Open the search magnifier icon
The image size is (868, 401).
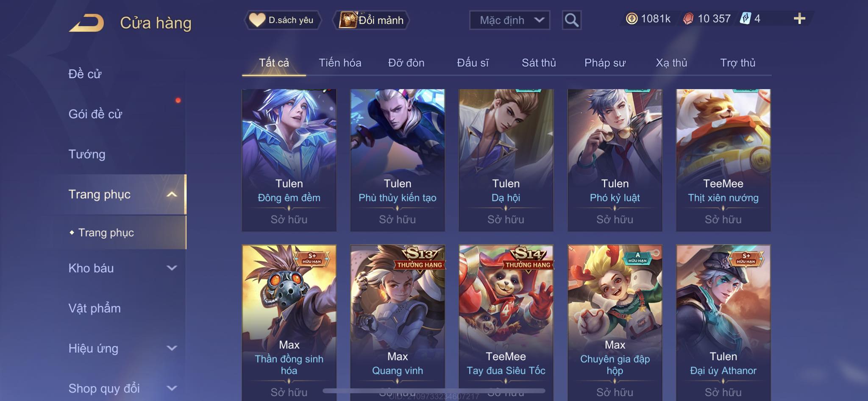[571, 20]
